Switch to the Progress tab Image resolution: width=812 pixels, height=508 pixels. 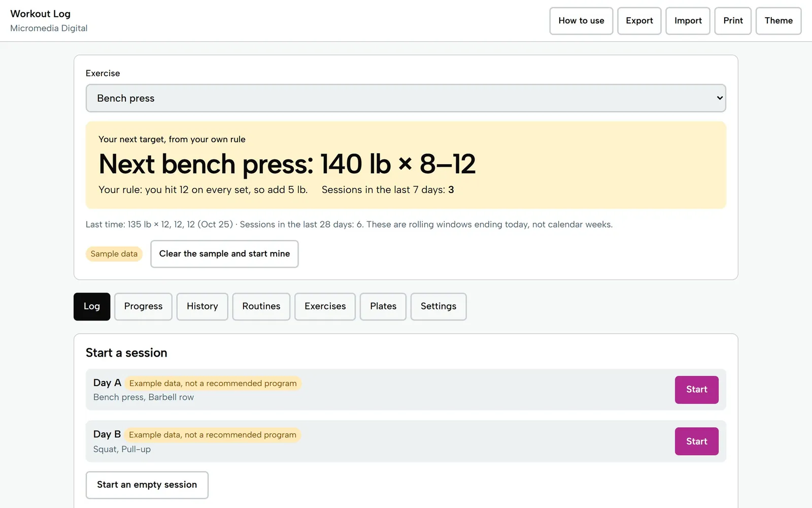pyautogui.click(x=143, y=306)
